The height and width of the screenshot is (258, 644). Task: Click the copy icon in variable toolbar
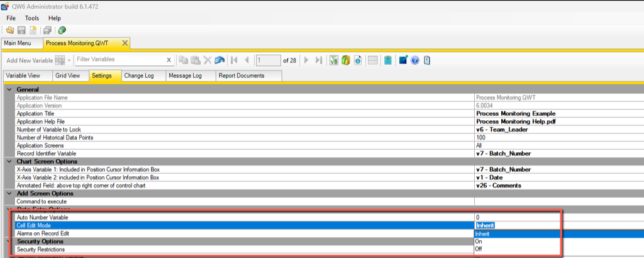point(183,60)
